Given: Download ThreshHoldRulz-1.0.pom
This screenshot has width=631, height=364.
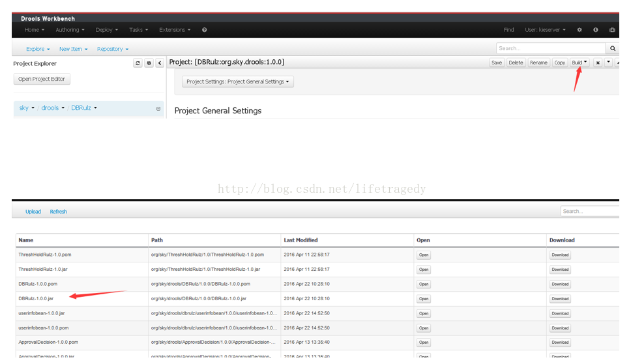Looking at the screenshot, I should (x=560, y=255).
